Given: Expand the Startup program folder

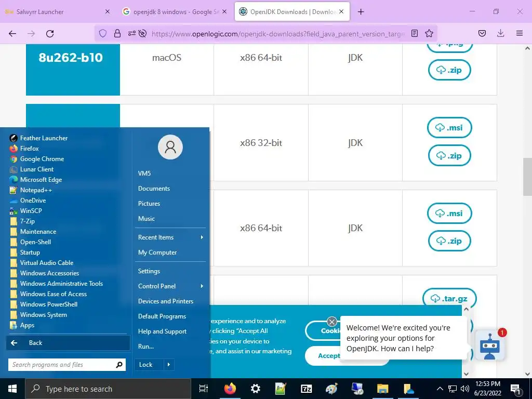Looking at the screenshot, I should pos(25,252).
